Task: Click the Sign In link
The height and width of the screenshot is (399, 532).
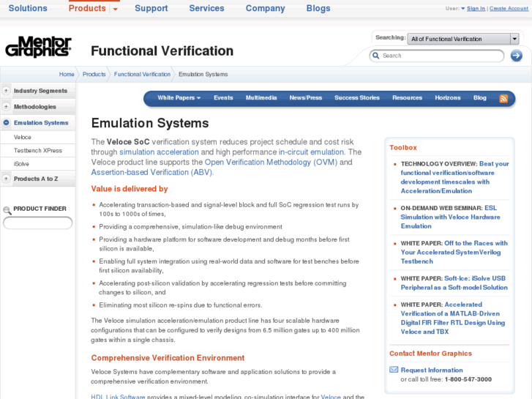Action: point(476,9)
